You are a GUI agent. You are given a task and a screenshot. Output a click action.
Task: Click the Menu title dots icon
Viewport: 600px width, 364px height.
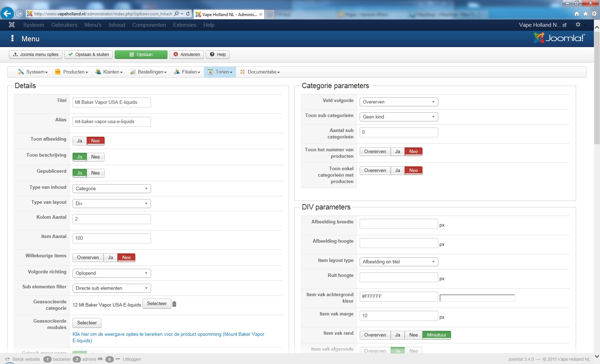(12, 39)
